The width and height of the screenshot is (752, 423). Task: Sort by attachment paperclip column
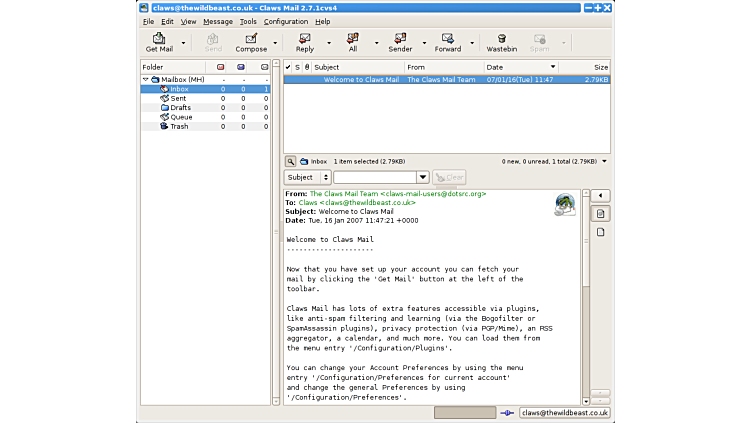pos(307,67)
